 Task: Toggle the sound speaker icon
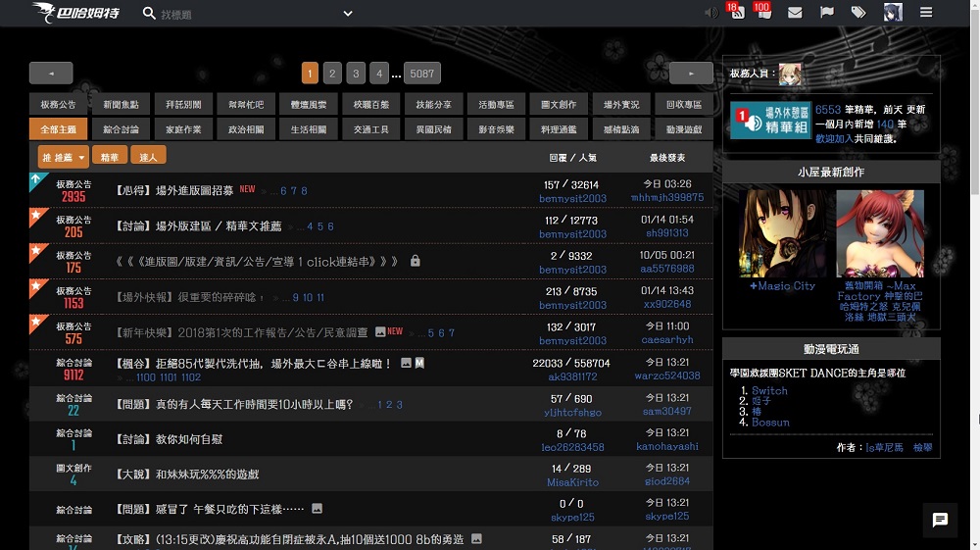(711, 13)
